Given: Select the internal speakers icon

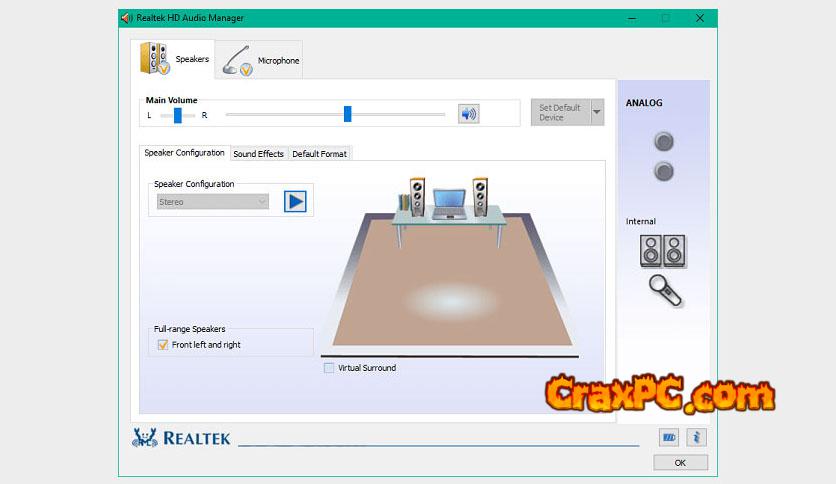Looking at the screenshot, I should tap(663, 251).
